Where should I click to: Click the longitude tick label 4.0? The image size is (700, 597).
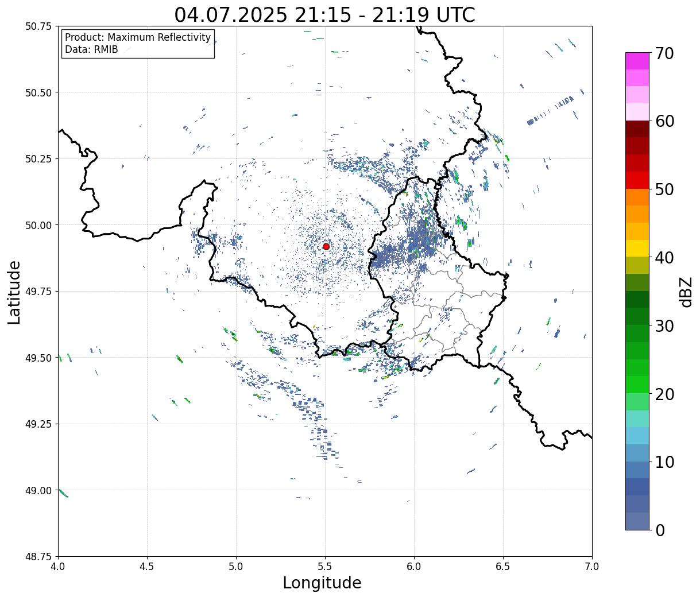tap(58, 567)
